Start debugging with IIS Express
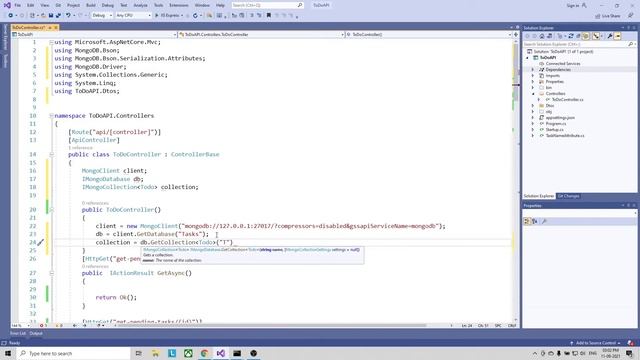The image size is (640, 360). (x=169, y=16)
